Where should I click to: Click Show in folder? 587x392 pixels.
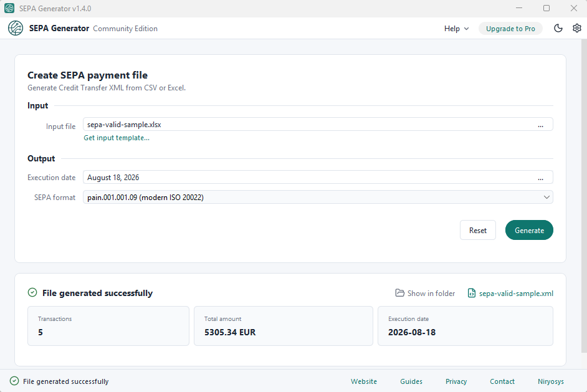coord(425,293)
